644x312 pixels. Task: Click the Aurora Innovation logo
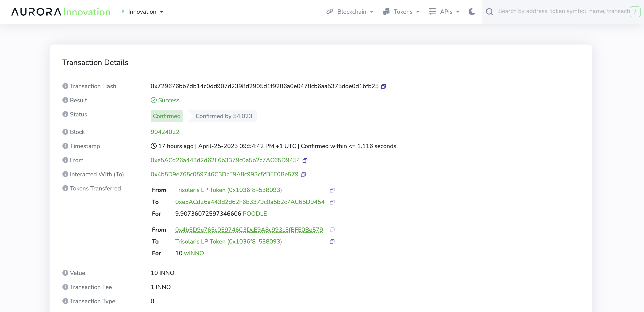click(61, 12)
